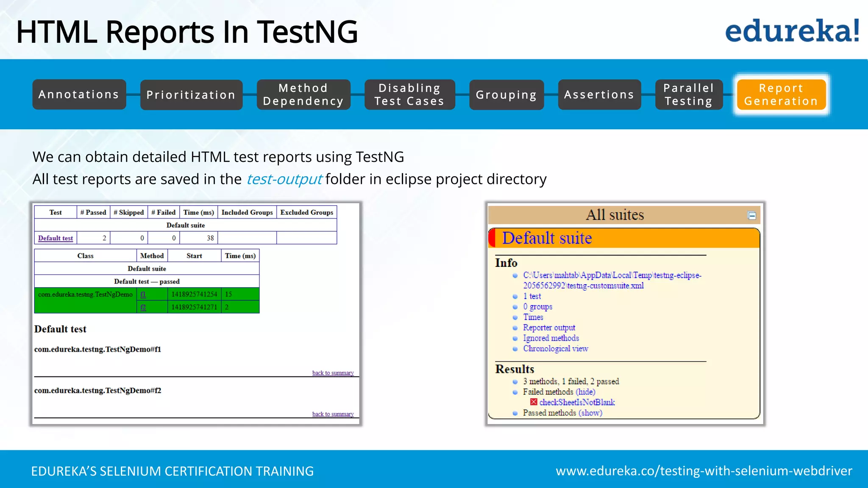Click method link f1 in green row
Image resolution: width=868 pixels, height=488 pixels.
tap(143, 294)
